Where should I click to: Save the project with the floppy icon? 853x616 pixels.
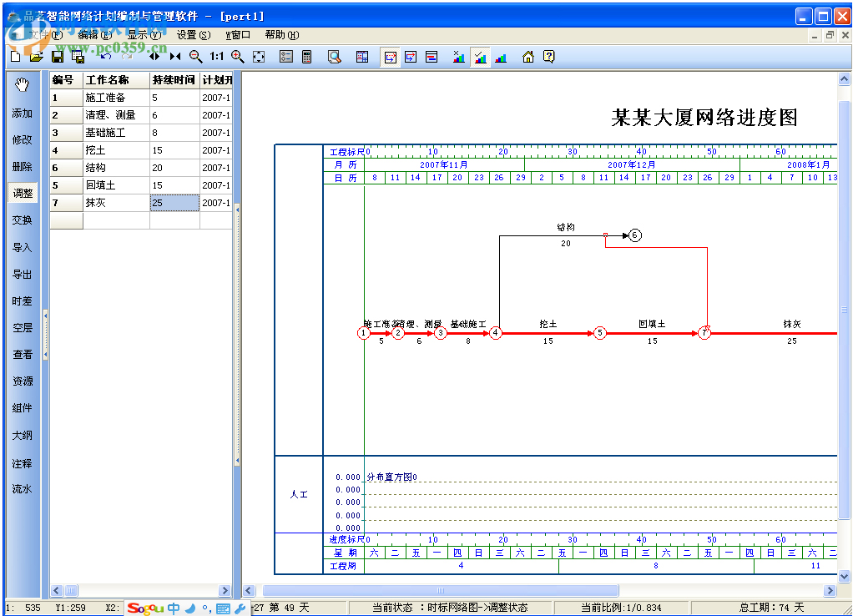click(x=57, y=57)
